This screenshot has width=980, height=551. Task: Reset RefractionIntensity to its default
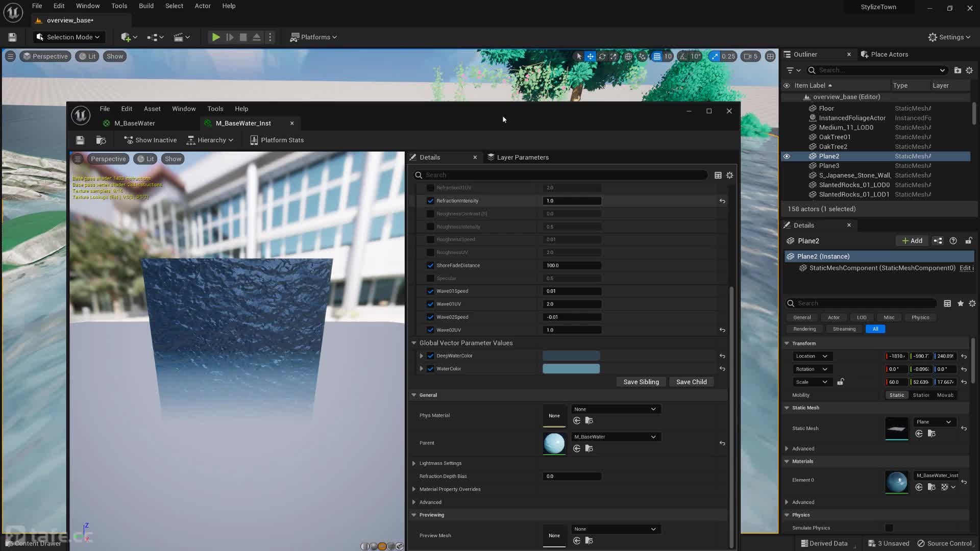point(722,201)
